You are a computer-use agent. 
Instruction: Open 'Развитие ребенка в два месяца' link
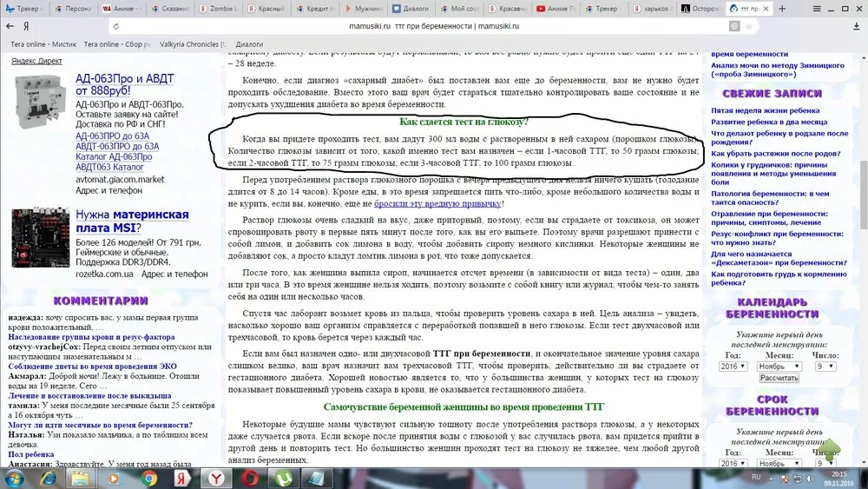[x=769, y=122]
